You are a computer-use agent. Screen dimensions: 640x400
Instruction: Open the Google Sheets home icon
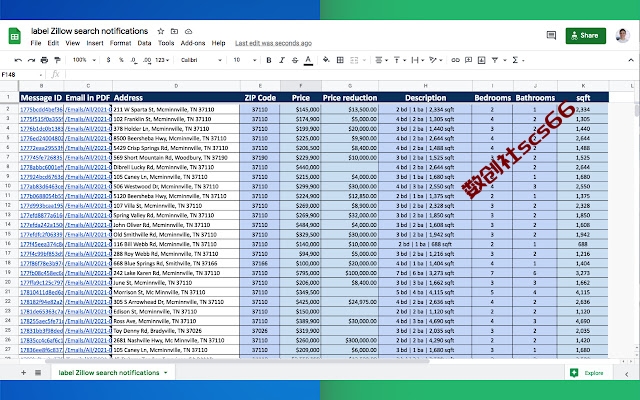15,36
